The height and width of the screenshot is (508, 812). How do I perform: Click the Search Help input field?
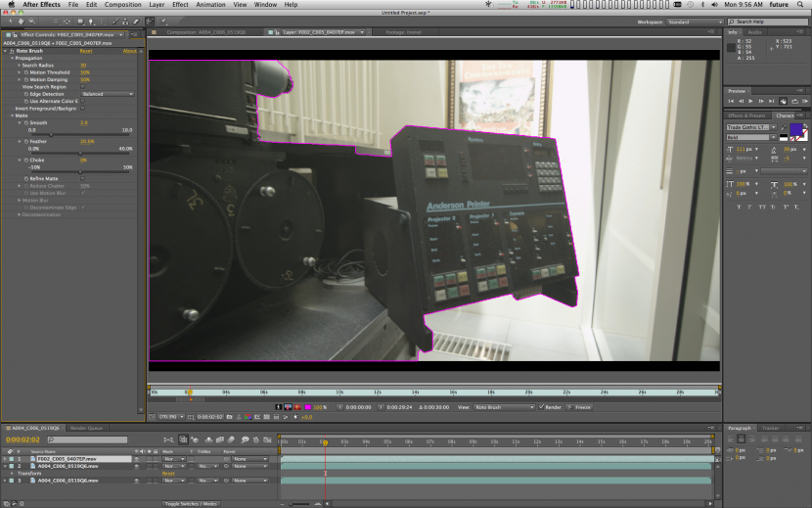coord(770,22)
